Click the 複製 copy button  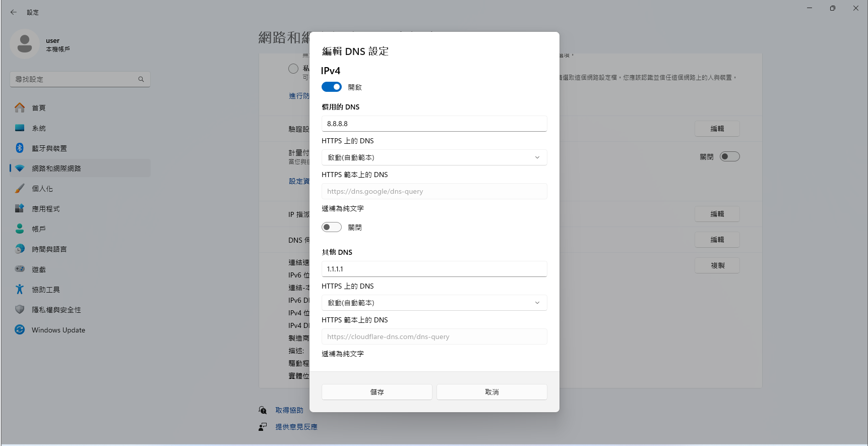717,265
